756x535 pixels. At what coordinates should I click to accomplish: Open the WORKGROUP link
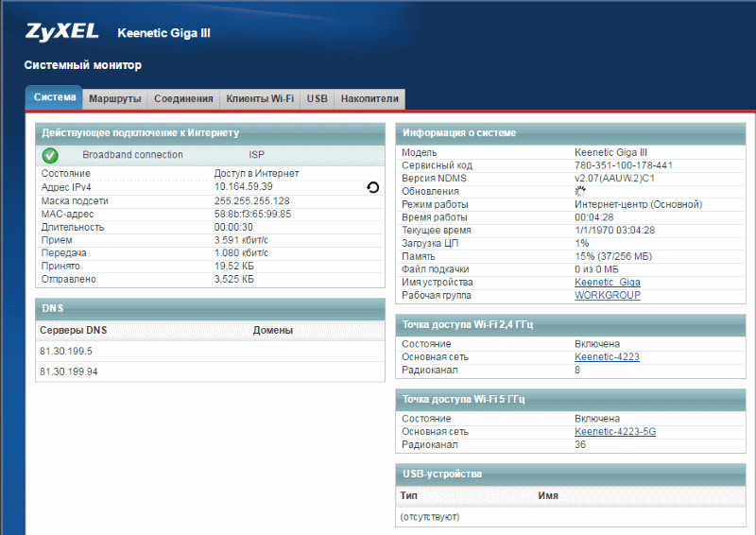pyautogui.click(x=608, y=295)
